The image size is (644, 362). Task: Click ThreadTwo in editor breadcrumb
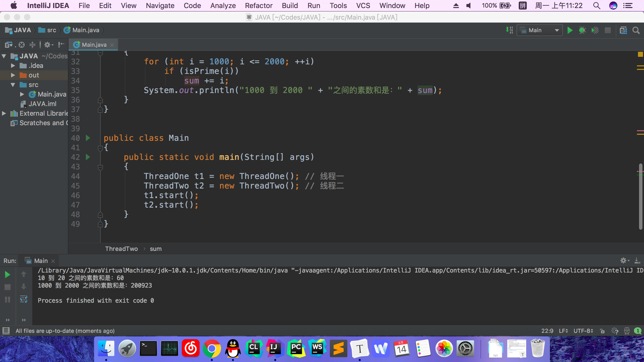point(122,249)
